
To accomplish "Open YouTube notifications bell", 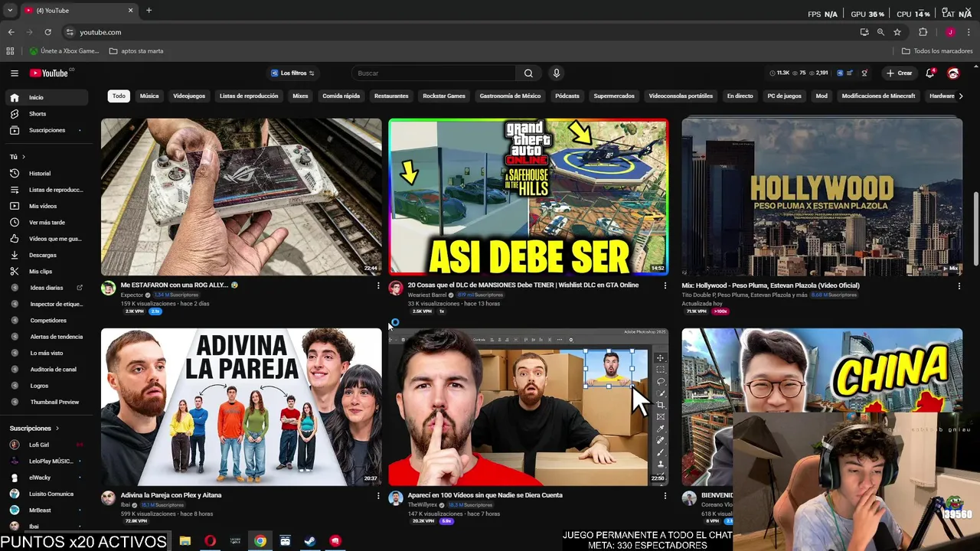I will point(930,73).
